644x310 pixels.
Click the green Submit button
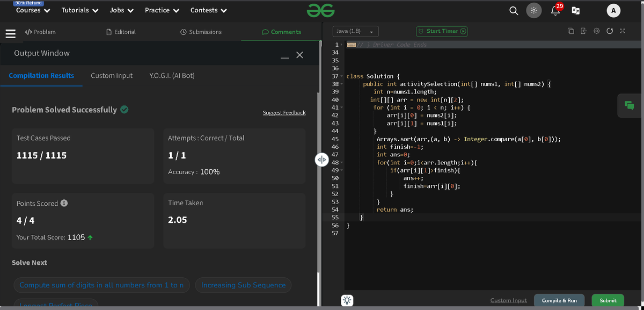tap(608, 300)
